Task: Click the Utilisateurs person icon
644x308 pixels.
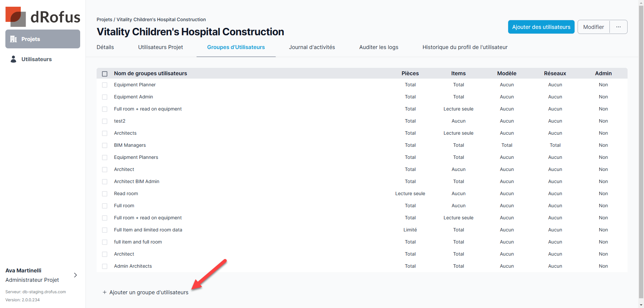Action: (13, 59)
